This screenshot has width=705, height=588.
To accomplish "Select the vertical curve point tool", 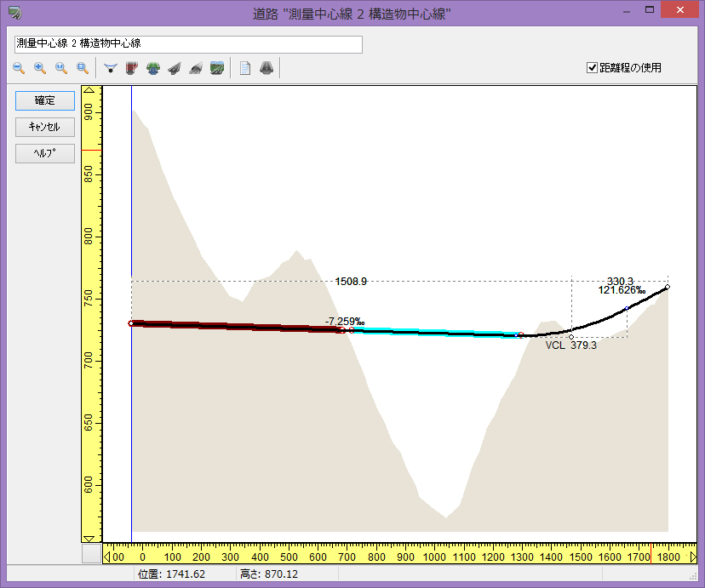I will click(110, 68).
